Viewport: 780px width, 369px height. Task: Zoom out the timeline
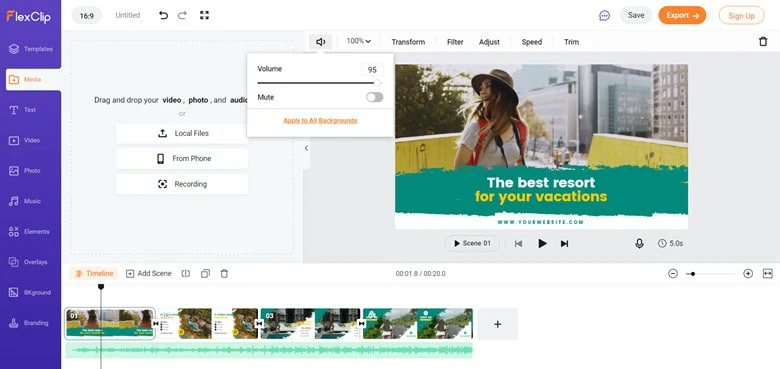(673, 274)
